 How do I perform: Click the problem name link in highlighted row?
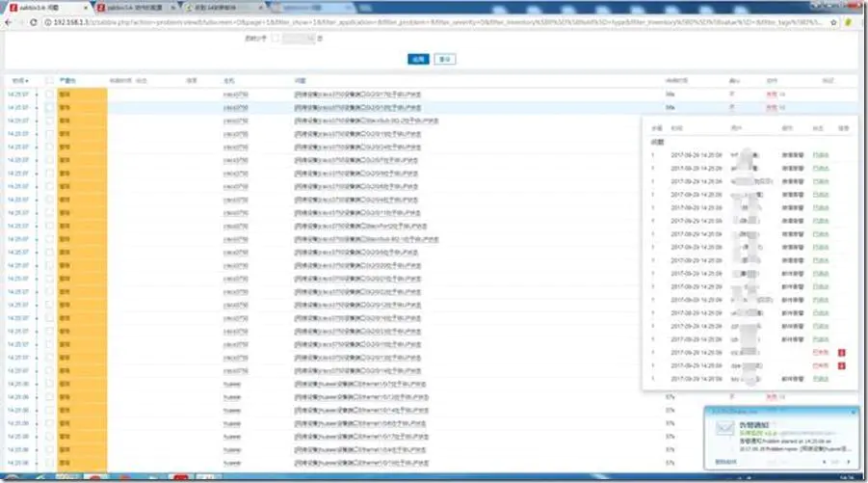pyautogui.click(x=357, y=108)
